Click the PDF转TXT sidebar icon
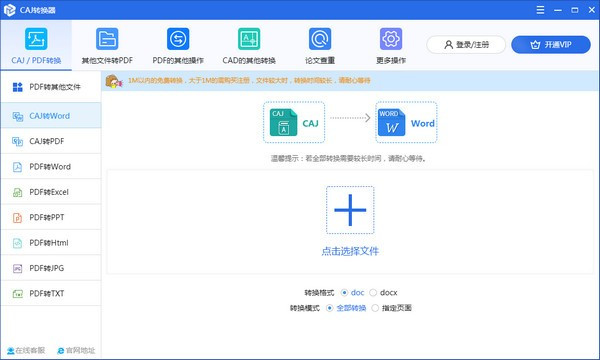 (x=18, y=294)
